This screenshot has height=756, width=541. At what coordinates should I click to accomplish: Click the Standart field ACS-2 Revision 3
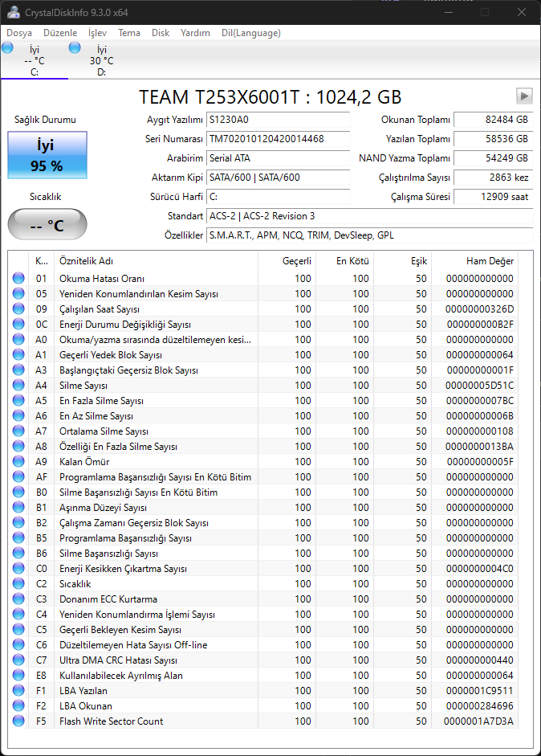click(x=369, y=216)
